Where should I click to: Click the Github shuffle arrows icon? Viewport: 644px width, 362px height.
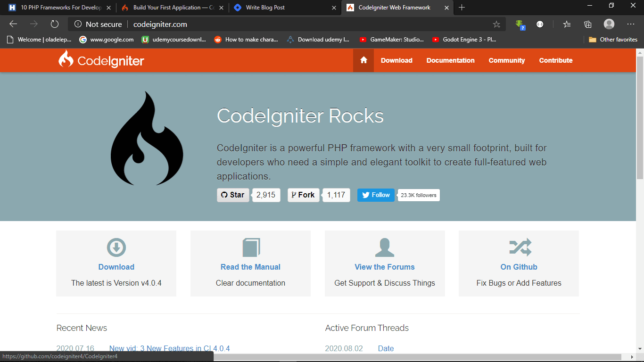[520, 247]
